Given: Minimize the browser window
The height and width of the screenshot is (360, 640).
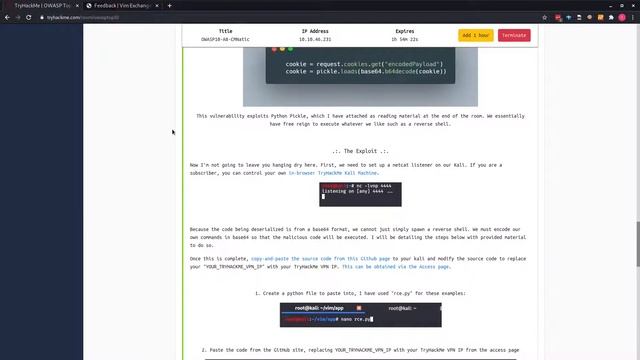Looking at the screenshot, I should (x=610, y=6).
